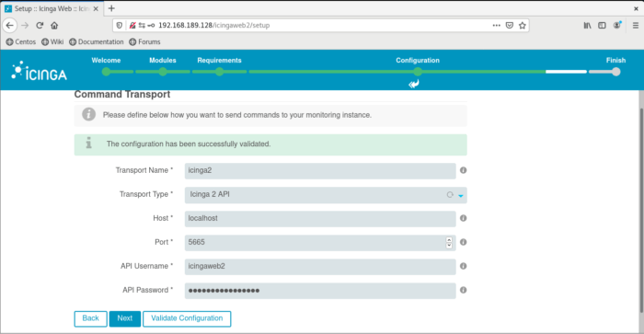Viewport: 644px width, 334px height.
Task: Open a new browser tab
Action: (111, 8)
